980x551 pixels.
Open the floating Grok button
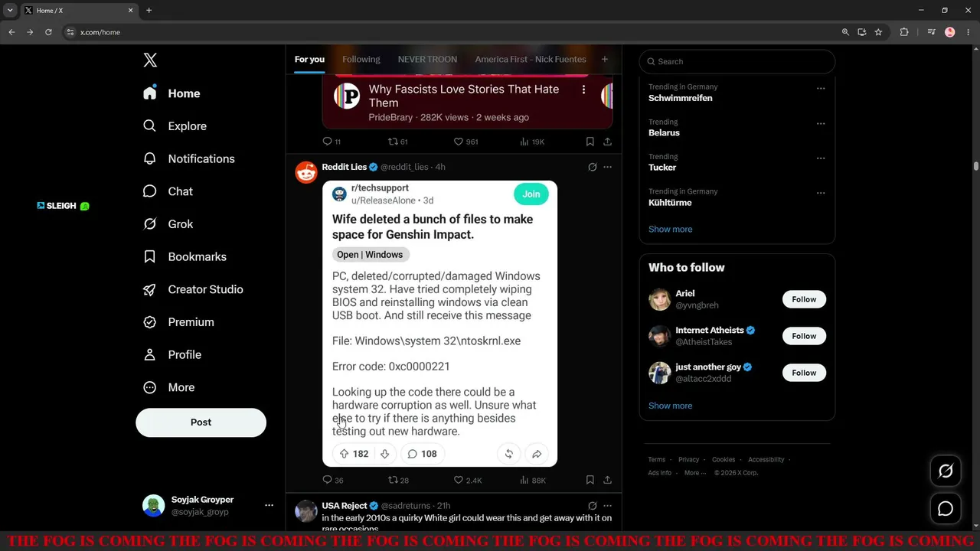coord(946,471)
